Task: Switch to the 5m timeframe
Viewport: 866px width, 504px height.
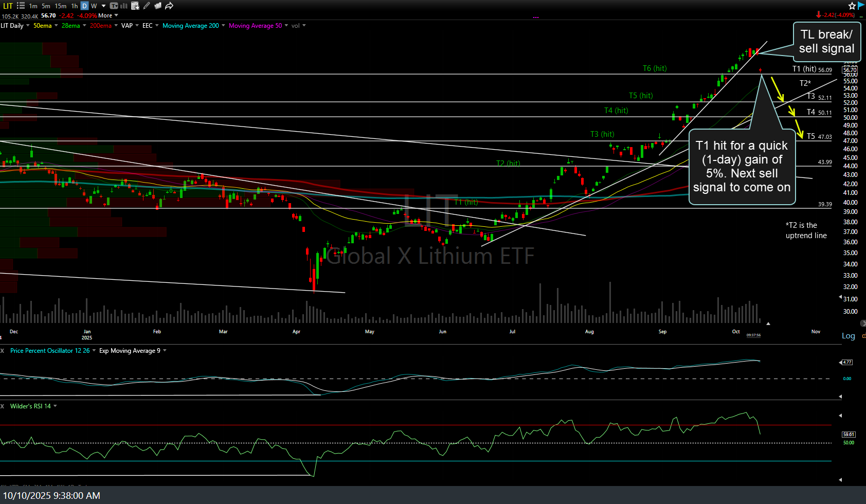Action: click(46, 6)
